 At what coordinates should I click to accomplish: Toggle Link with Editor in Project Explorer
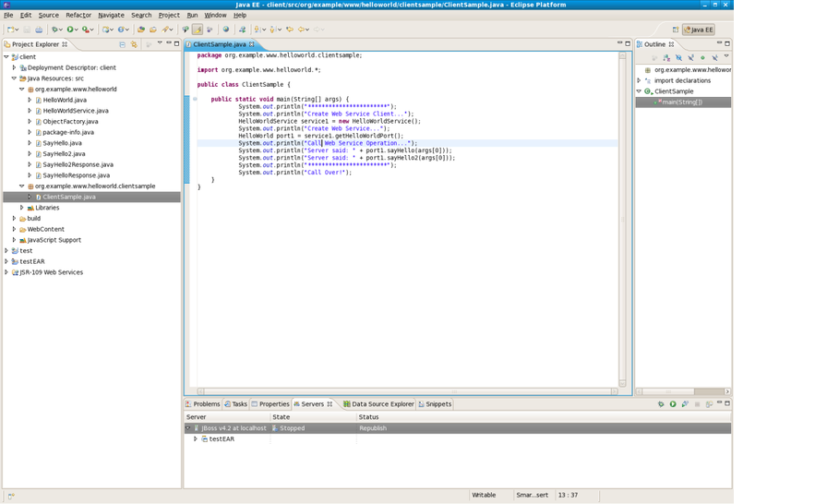(x=134, y=44)
